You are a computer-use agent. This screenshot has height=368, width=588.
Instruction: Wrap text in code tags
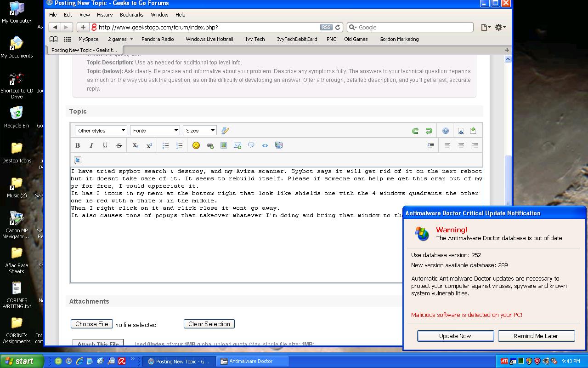[265, 145]
